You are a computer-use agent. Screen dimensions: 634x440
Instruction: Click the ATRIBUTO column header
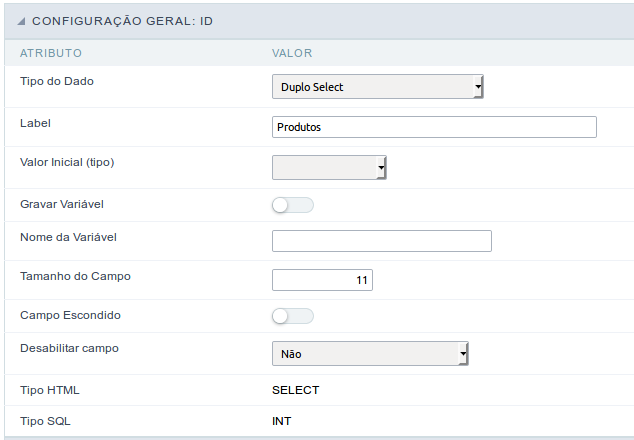tap(51, 53)
